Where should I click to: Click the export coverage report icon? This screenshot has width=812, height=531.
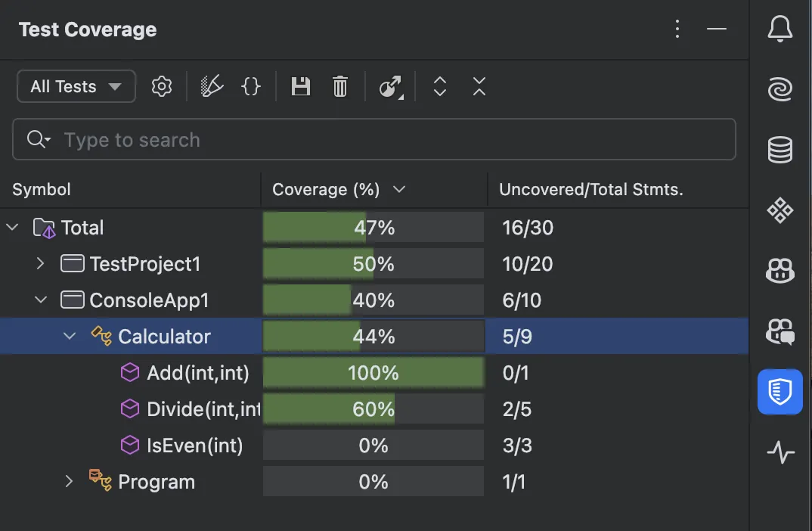[x=390, y=87]
